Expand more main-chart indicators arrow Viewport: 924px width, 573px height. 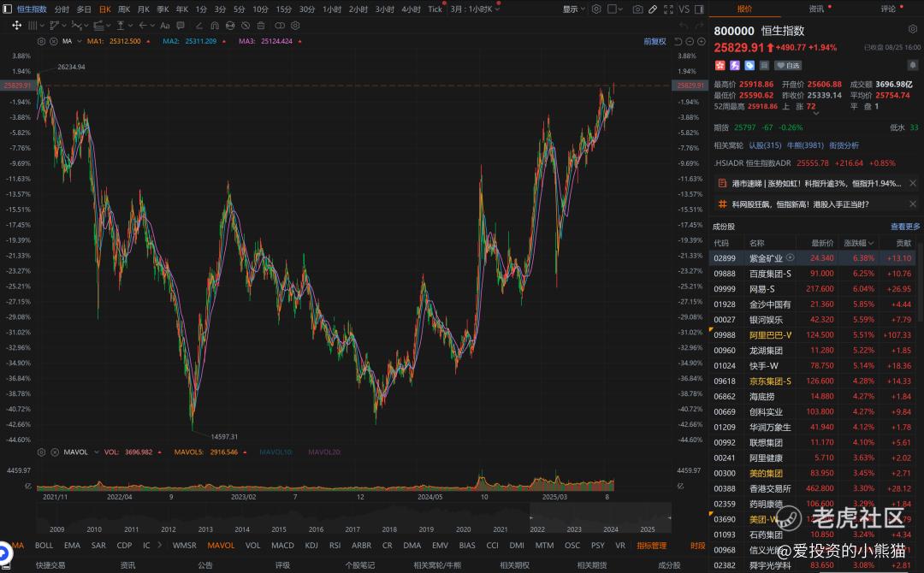160,546
